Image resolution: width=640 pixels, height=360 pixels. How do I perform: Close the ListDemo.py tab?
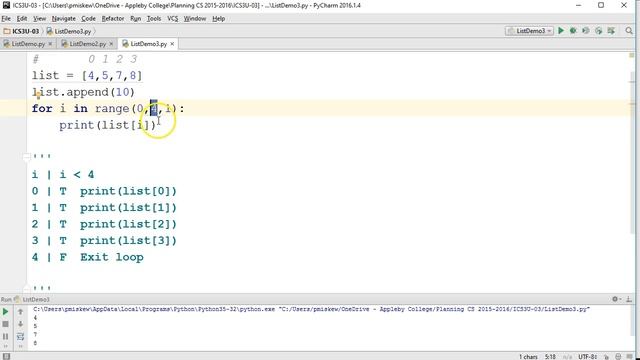50,44
